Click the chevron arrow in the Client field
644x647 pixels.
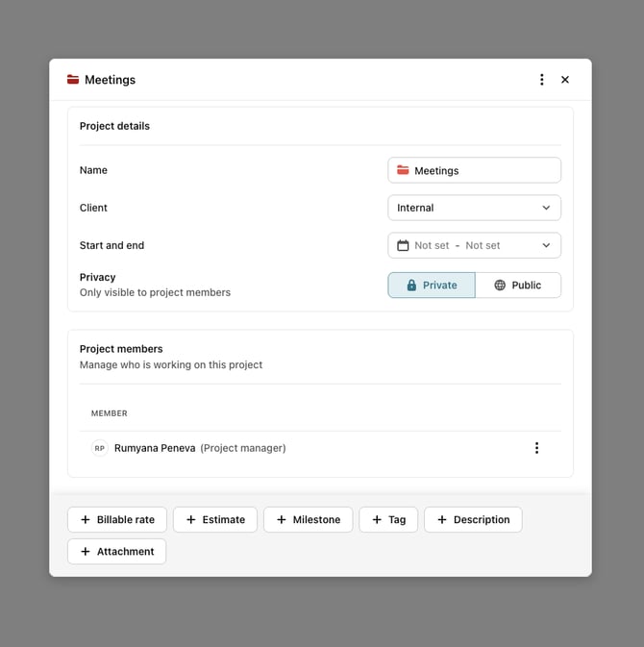click(546, 208)
